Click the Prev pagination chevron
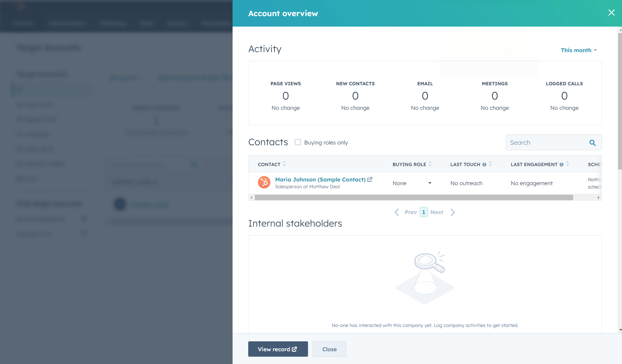This screenshot has width=622, height=364. click(x=396, y=212)
